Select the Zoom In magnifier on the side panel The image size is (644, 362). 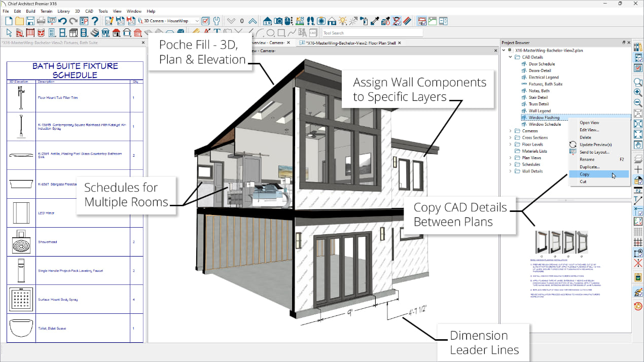coord(638,93)
